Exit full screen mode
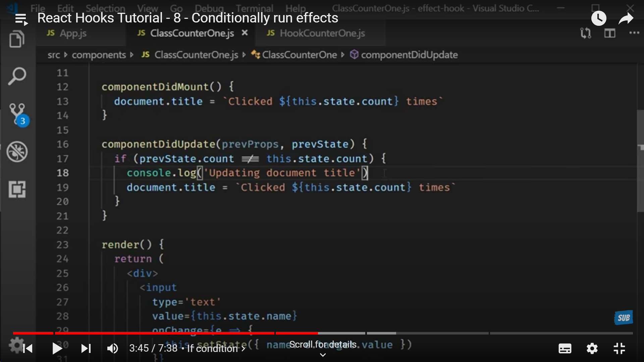This screenshot has height=362, width=644. pyautogui.click(x=619, y=349)
